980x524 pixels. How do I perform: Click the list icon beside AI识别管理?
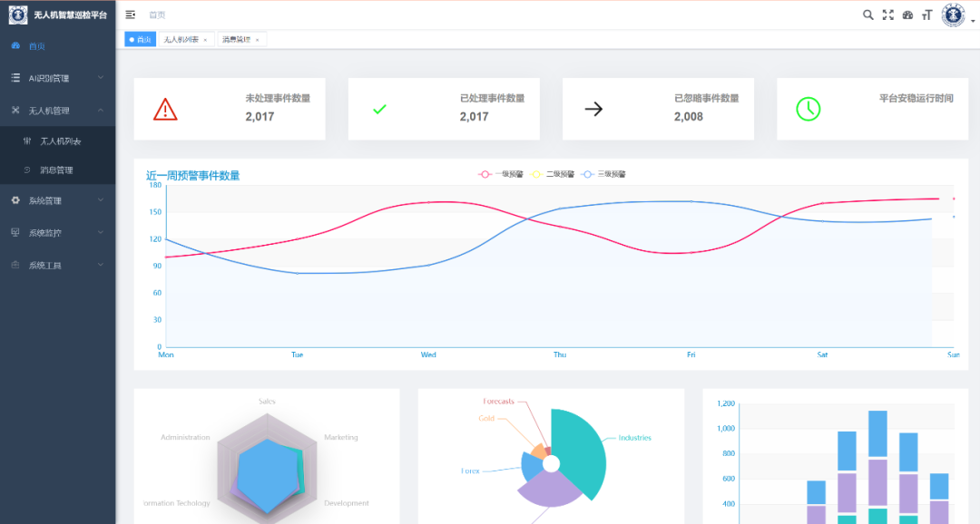(x=15, y=77)
